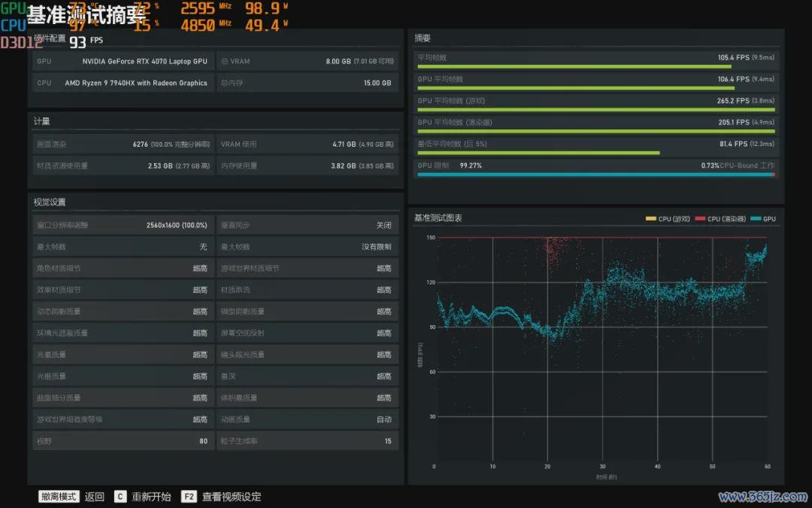Click the 摘要 panel header
The height and width of the screenshot is (508, 812).
coord(423,38)
